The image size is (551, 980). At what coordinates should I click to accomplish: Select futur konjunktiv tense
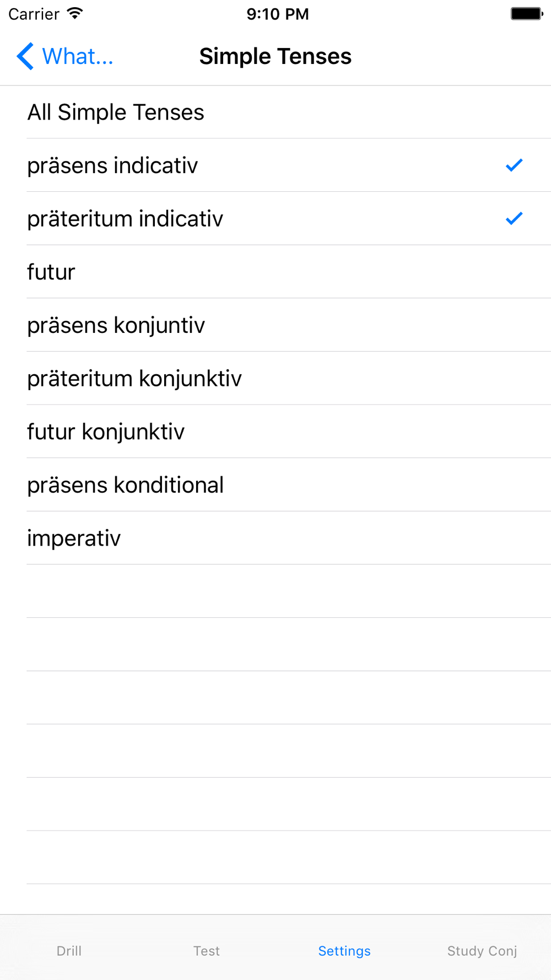(275, 432)
